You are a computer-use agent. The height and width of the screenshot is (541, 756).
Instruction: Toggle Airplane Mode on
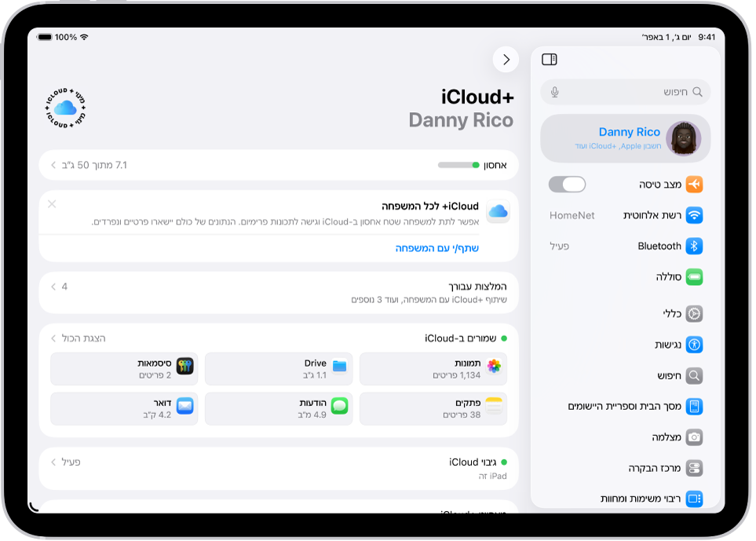coord(567,184)
